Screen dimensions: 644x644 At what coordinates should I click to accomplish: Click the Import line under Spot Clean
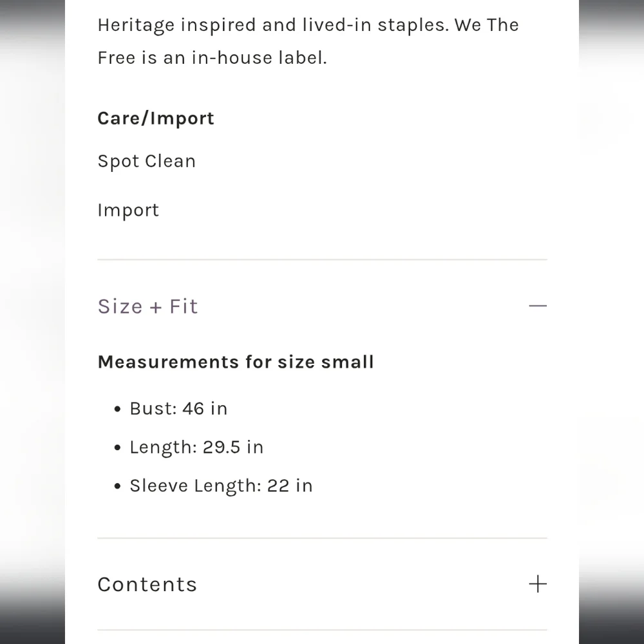pyautogui.click(x=128, y=211)
